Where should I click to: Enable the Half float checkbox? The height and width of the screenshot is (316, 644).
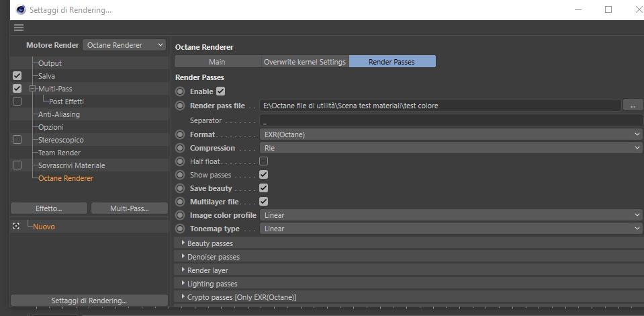264,161
